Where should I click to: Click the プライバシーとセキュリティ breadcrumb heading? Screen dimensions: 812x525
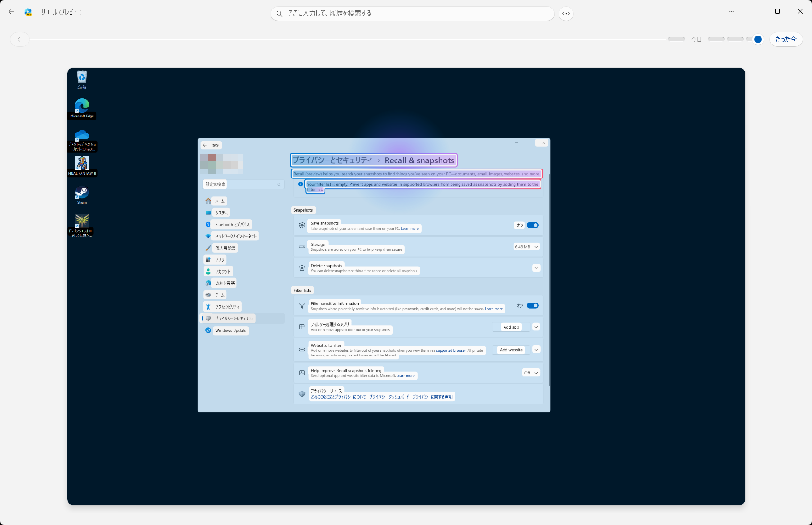[x=333, y=160]
